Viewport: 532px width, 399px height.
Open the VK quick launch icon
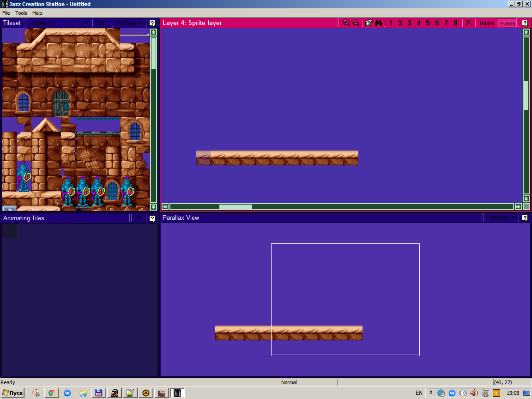point(67,393)
